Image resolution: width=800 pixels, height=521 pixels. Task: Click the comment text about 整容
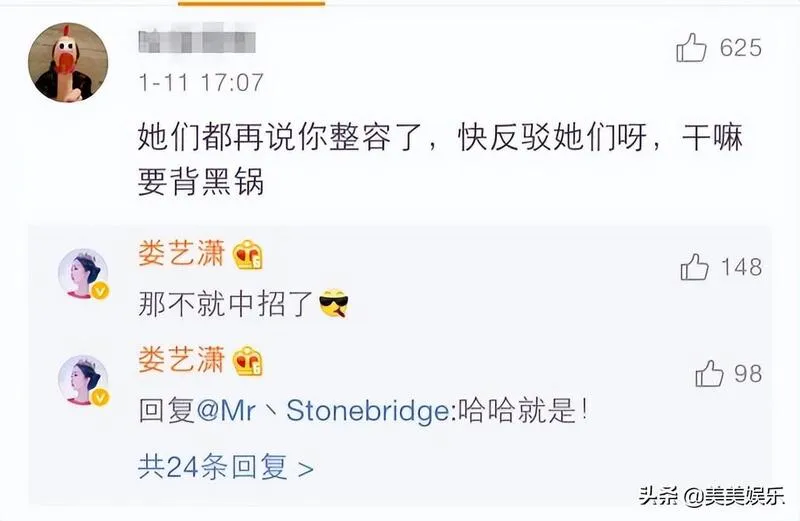[440, 159]
